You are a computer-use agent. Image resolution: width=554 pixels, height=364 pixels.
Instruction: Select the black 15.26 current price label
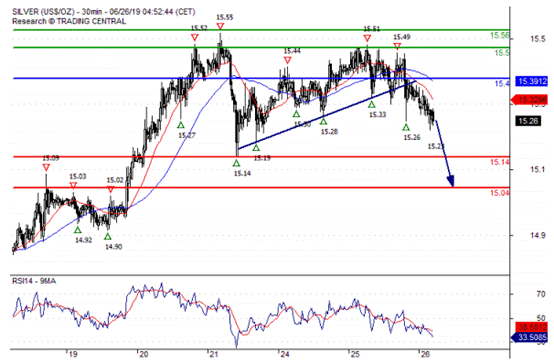coord(528,121)
